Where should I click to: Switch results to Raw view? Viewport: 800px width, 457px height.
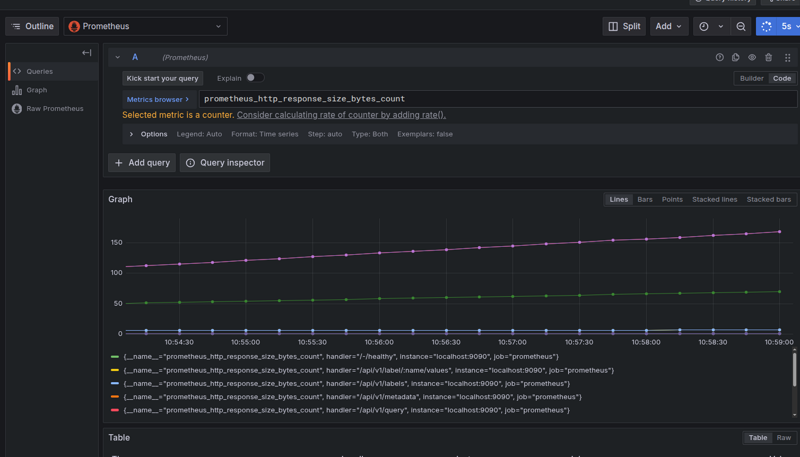[784, 438]
